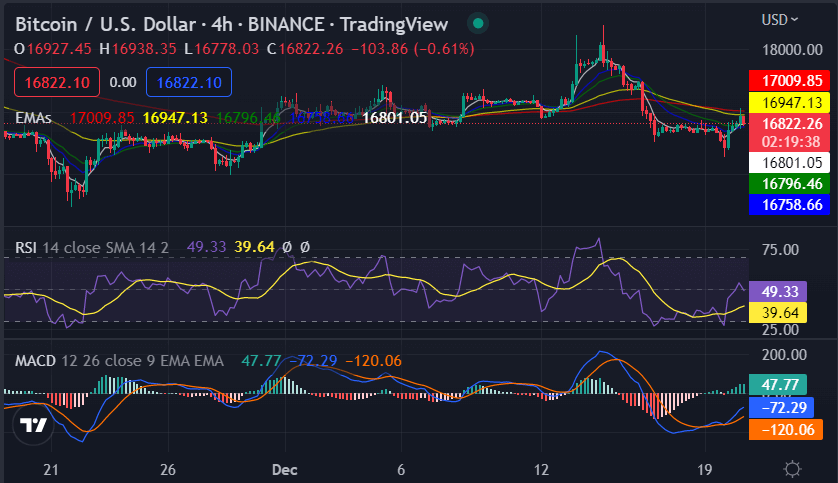Click the high value H16938.35 in header

138,49
